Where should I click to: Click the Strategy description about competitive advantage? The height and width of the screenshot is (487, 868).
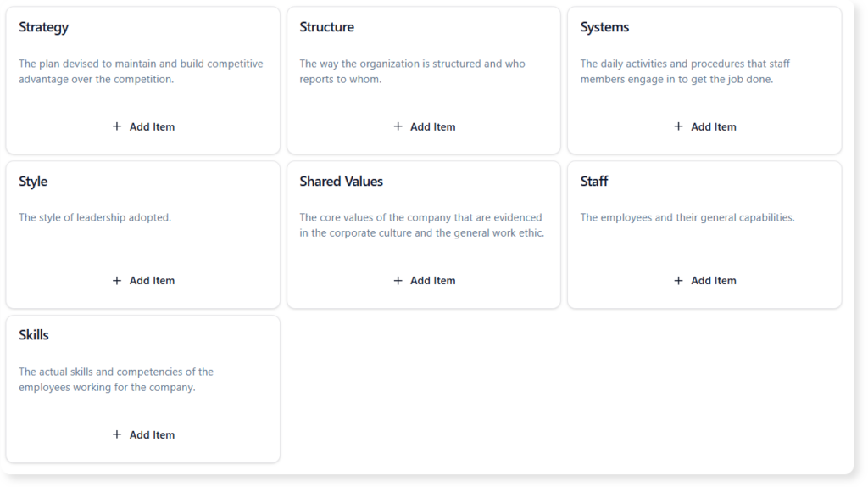(141, 71)
